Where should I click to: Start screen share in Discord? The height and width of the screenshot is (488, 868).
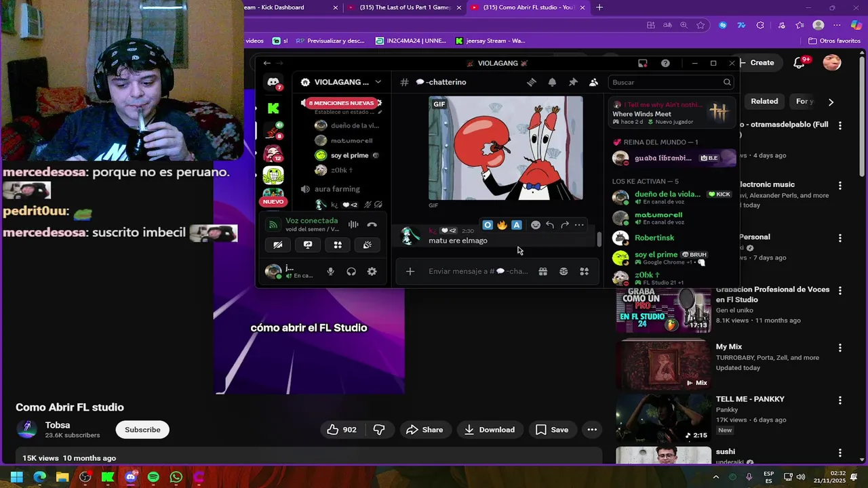click(308, 245)
